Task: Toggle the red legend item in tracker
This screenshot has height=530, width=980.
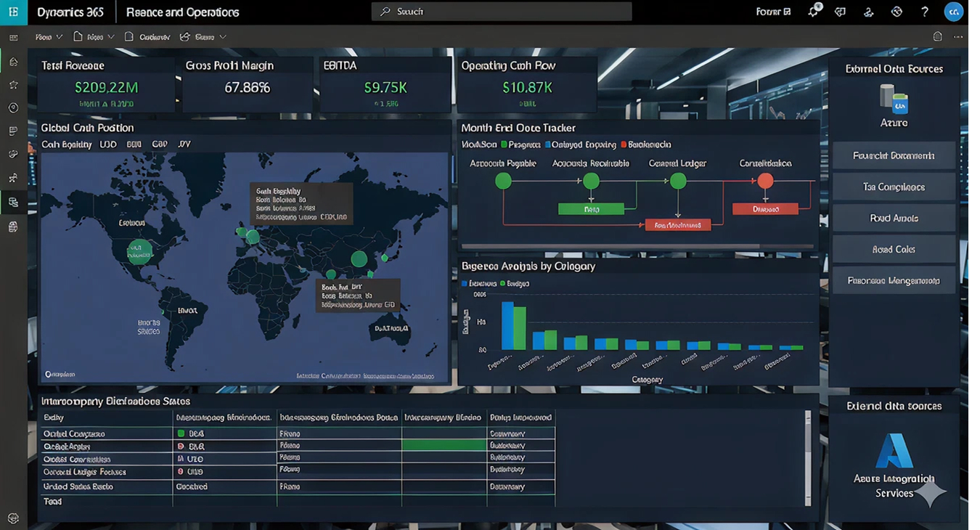Action: [645, 144]
